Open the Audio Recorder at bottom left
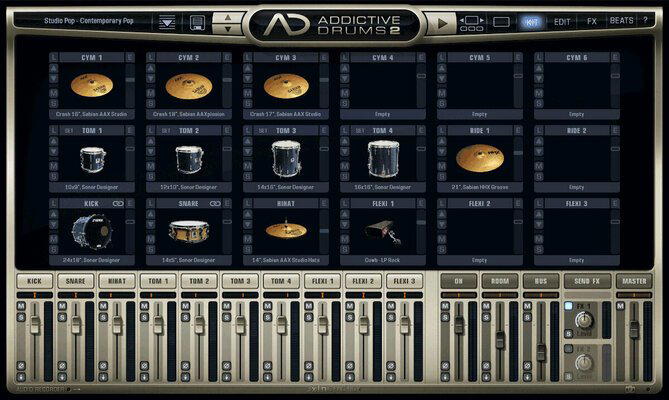Screen dimensions: 669x400 tap(41, 389)
